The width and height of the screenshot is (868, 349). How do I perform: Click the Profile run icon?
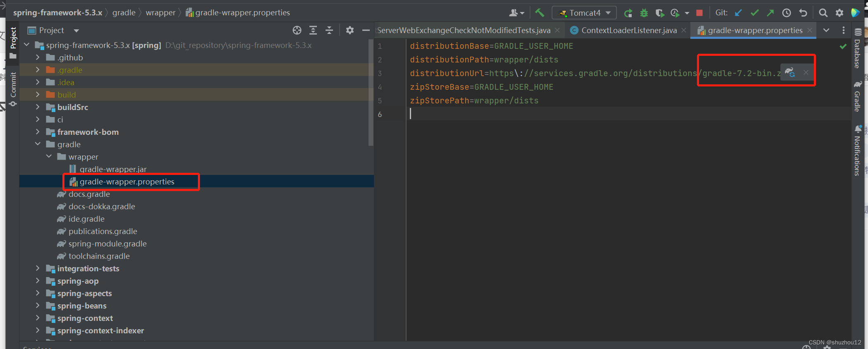(x=675, y=13)
